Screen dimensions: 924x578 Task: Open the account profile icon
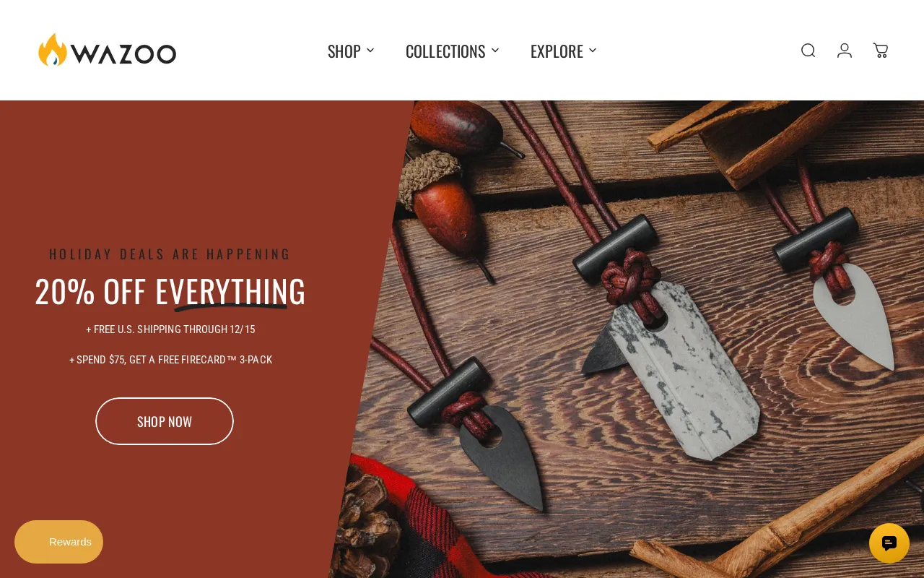pos(845,51)
